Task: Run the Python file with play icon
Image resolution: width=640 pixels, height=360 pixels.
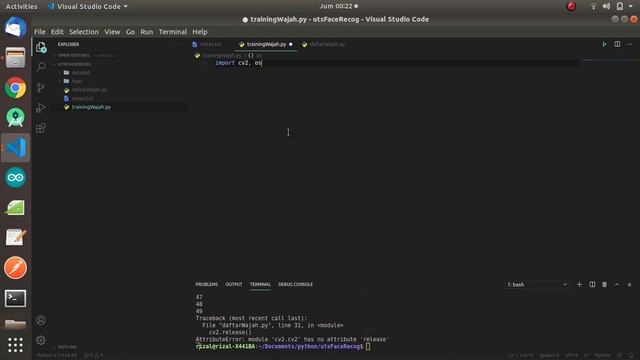Action: coord(604,44)
